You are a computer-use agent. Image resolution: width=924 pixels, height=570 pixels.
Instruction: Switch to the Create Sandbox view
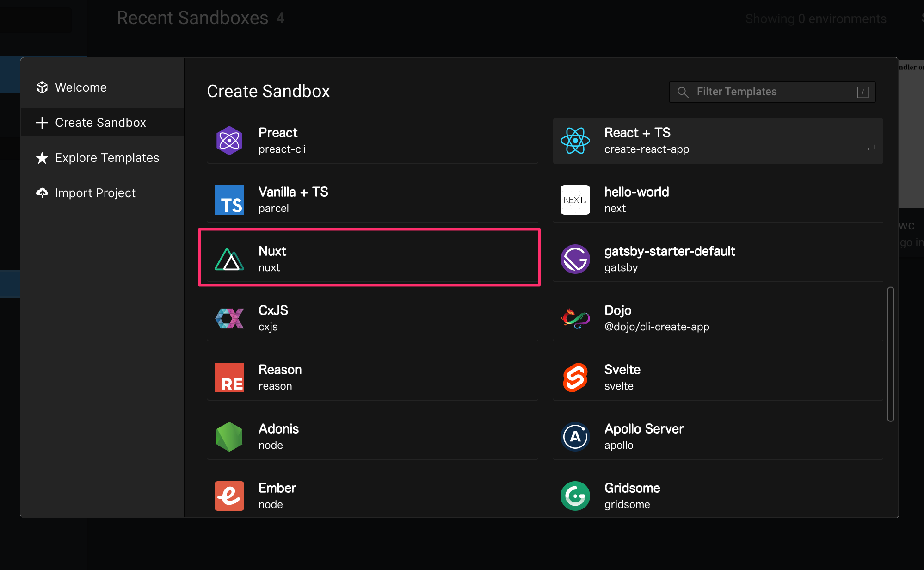click(x=100, y=122)
